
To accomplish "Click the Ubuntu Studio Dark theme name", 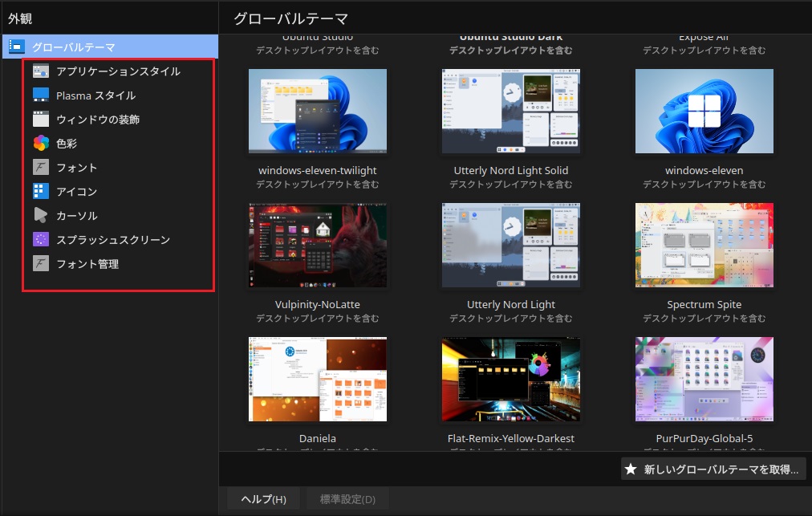I will [510, 37].
